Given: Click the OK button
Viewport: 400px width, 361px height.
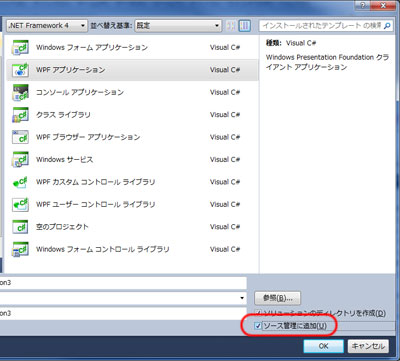Looking at the screenshot, I should tap(323, 346).
